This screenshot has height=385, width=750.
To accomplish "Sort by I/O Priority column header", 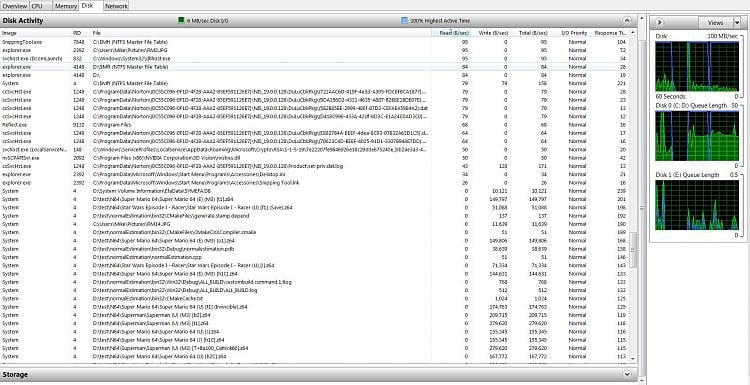I will coord(569,33).
